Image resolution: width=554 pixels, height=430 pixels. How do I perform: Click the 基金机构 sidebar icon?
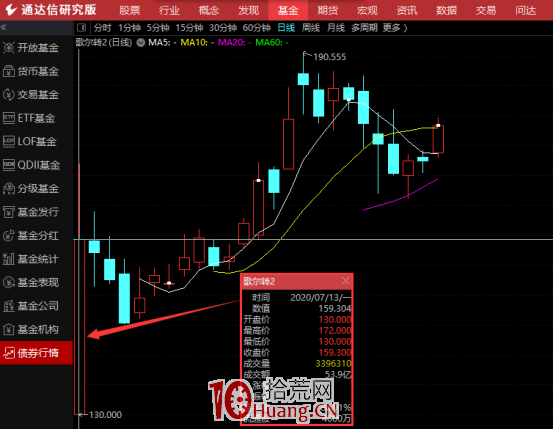[x=8, y=329]
